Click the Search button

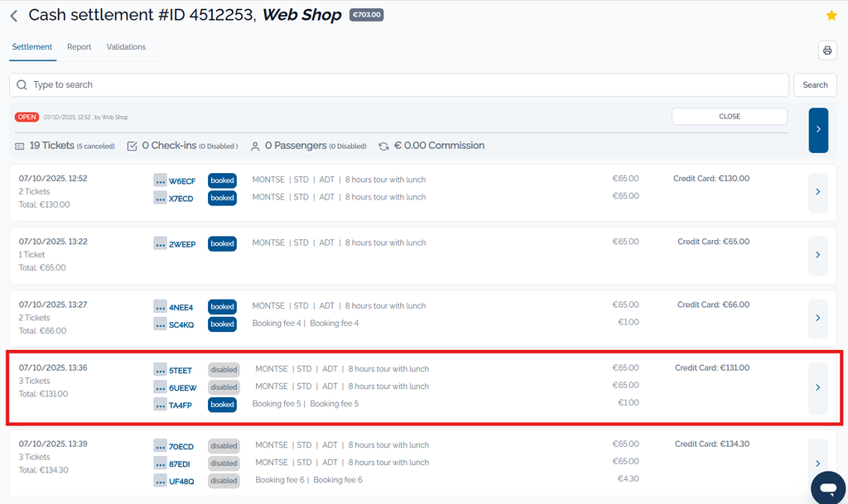(815, 85)
